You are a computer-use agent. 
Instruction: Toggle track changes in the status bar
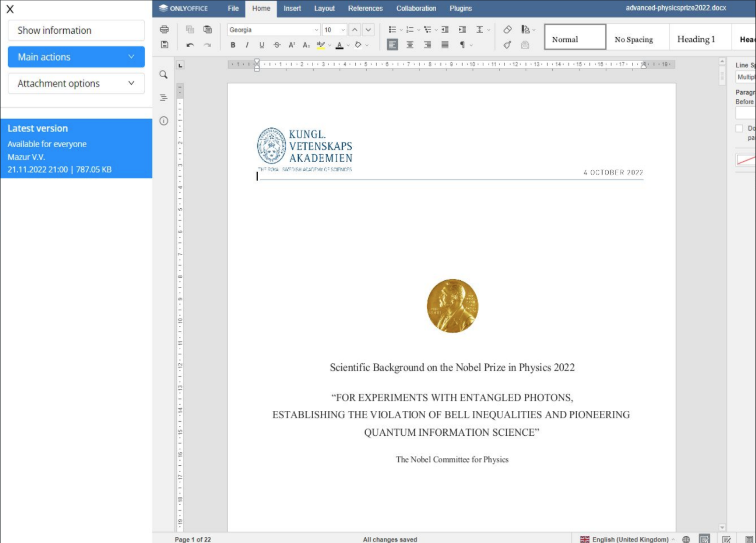tap(726, 539)
